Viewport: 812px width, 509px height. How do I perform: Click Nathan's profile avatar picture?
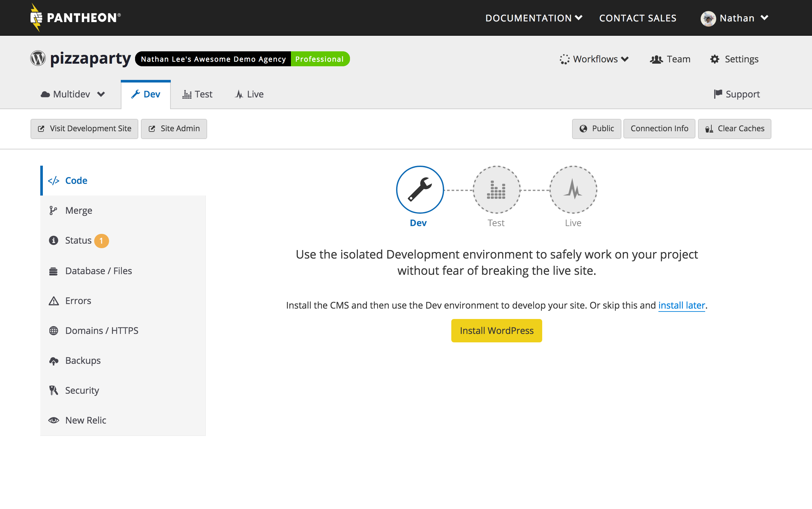(x=708, y=19)
